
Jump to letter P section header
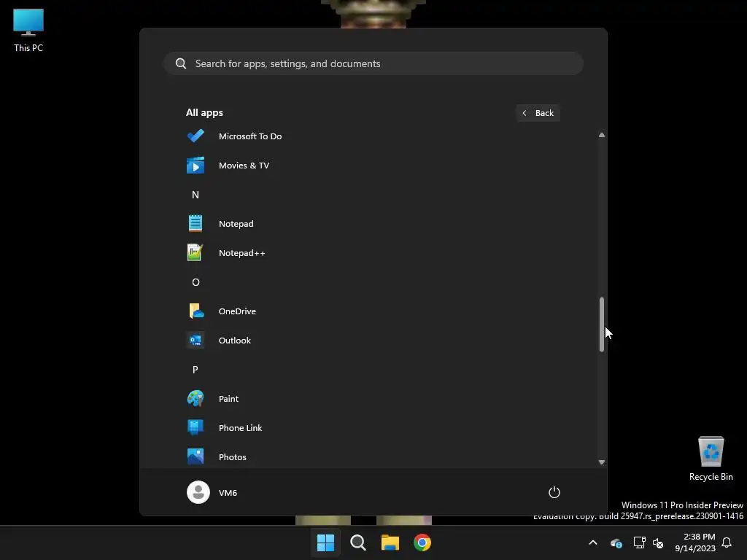(x=196, y=369)
